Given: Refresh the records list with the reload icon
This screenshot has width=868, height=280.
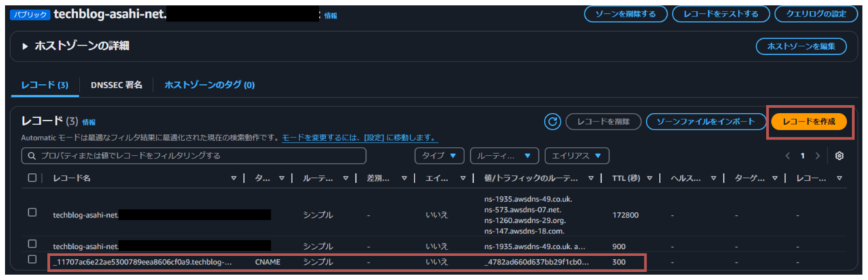Looking at the screenshot, I should pyautogui.click(x=553, y=122).
